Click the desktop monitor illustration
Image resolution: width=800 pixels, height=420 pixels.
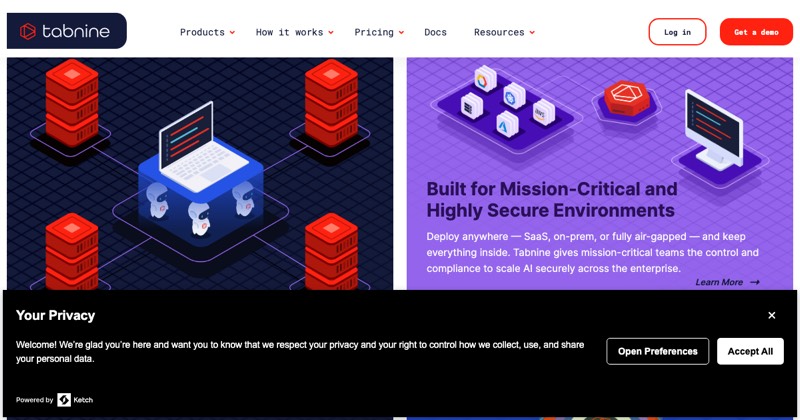pos(715,130)
